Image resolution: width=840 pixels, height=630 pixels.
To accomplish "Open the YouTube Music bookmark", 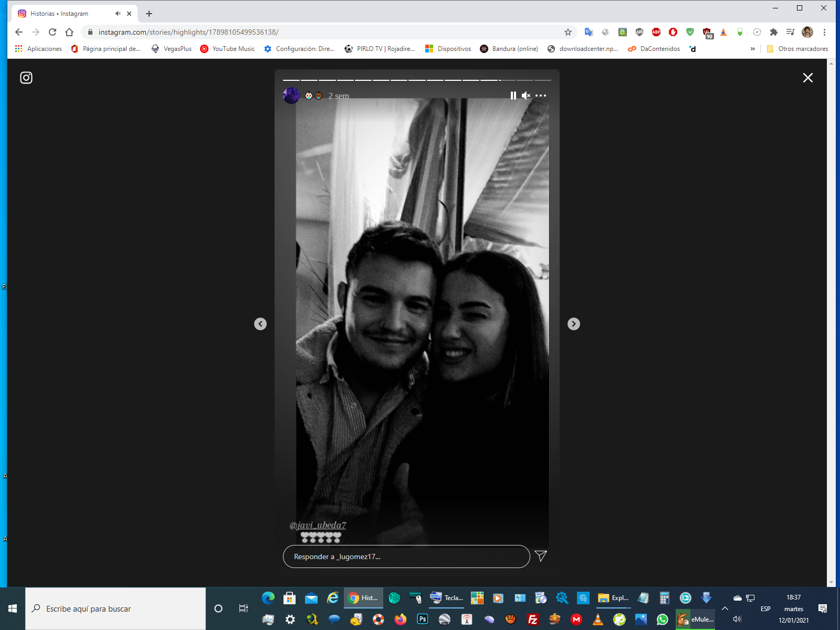I will 227,49.
